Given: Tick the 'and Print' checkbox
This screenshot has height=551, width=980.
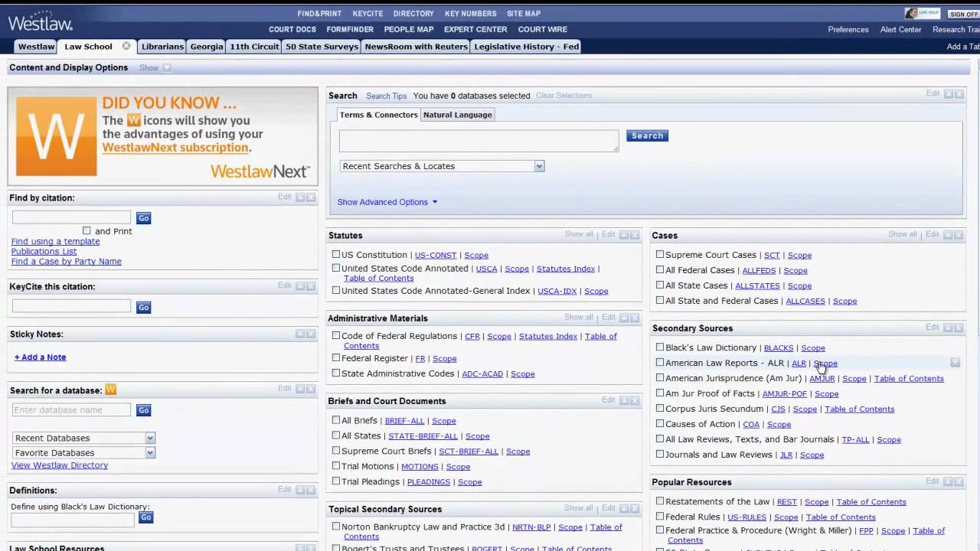Looking at the screenshot, I should click(x=87, y=230).
